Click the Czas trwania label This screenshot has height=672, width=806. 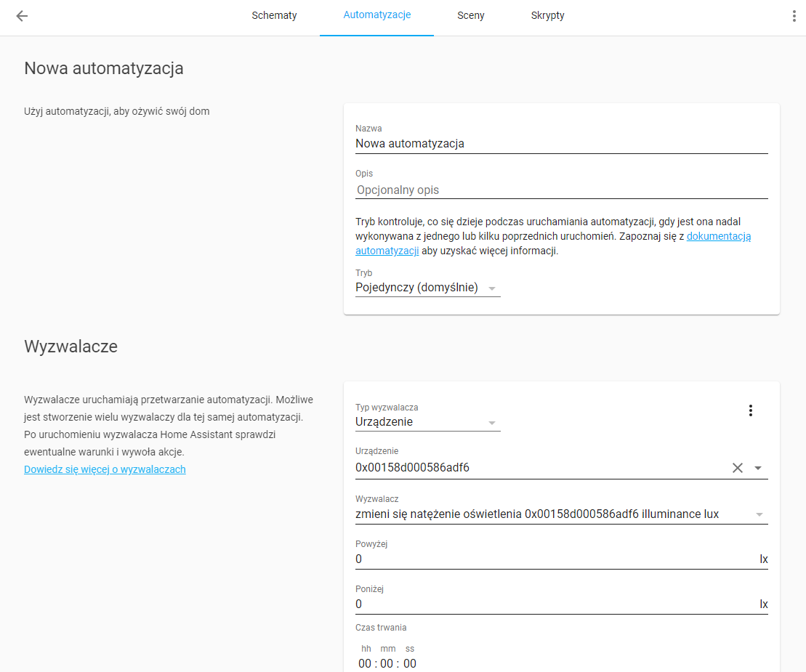[381, 627]
